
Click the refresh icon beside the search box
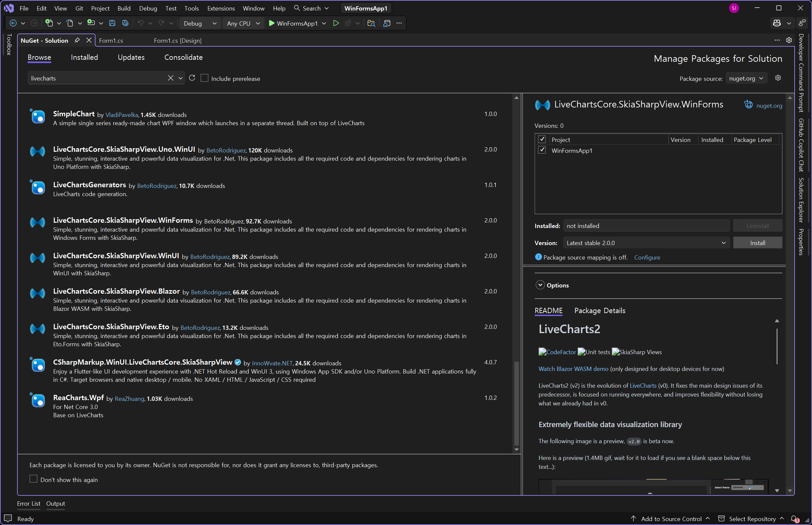tap(192, 78)
